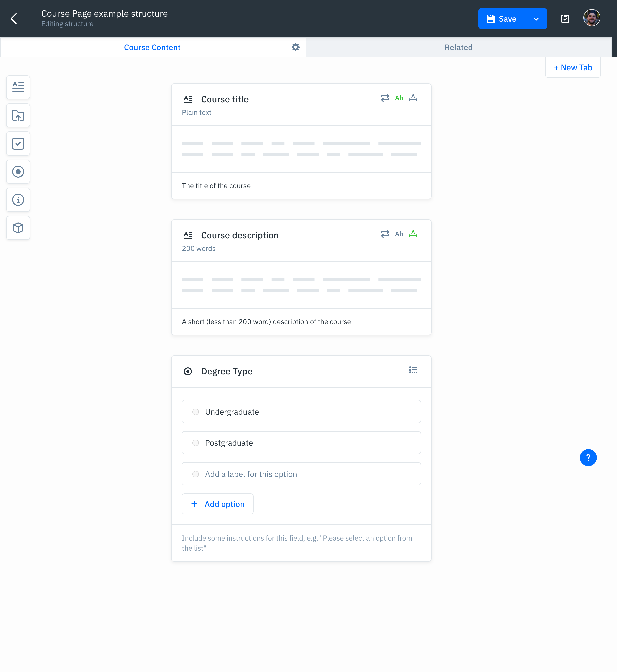
Task: Expand the Save dropdown arrow
Action: [536, 19]
